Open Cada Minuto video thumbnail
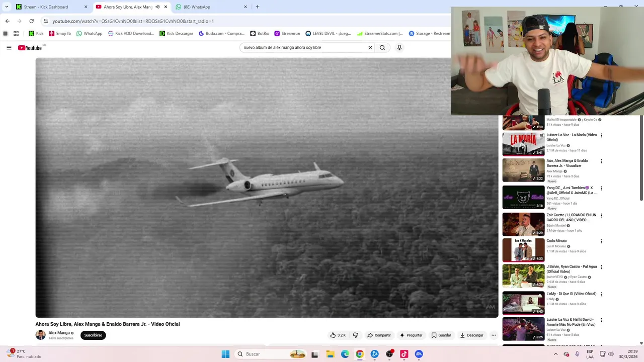The image size is (644, 362). click(x=523, y=250)
